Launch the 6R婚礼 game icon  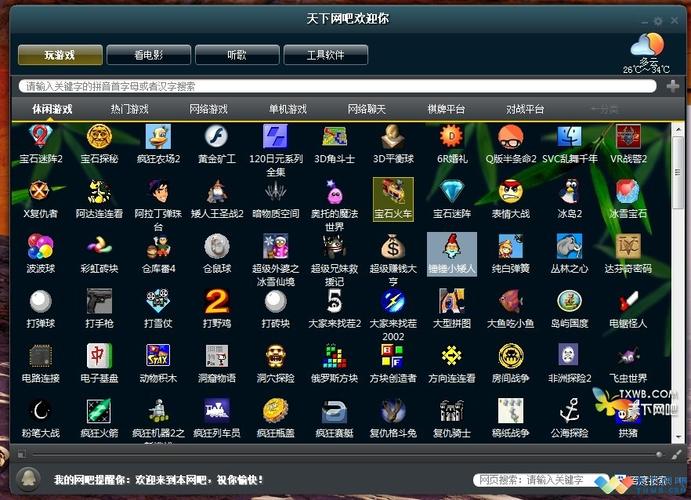[452, 136]
